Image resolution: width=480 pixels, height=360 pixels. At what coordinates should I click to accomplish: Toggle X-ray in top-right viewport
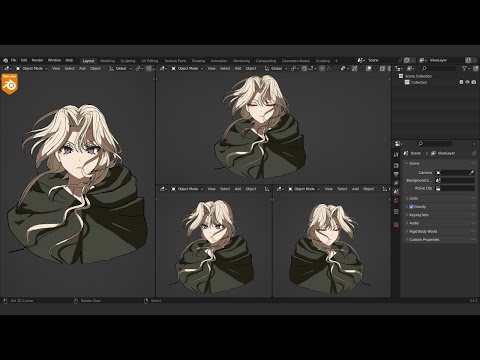[382, 68]
